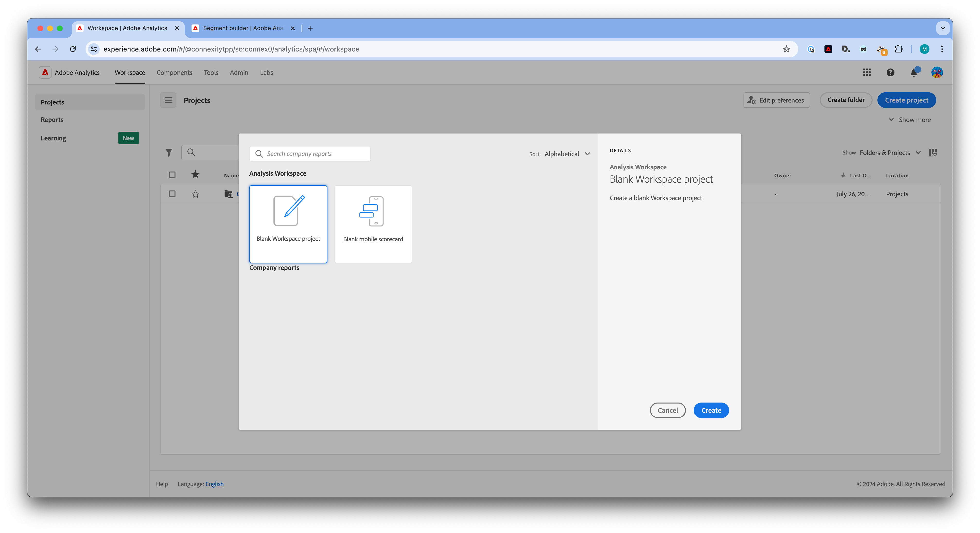The image size is (980, 533).
Task: Click the D. extension icon
Action: pyautogui.click(x=846, y=49)
